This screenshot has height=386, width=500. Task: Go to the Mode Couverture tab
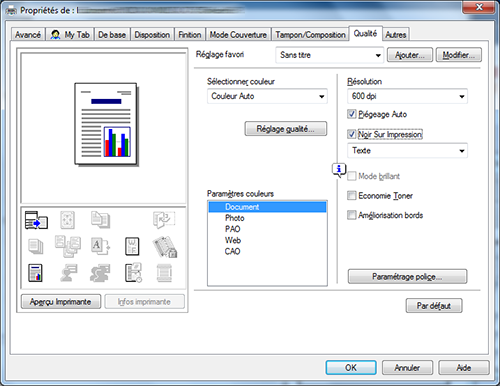238,35
